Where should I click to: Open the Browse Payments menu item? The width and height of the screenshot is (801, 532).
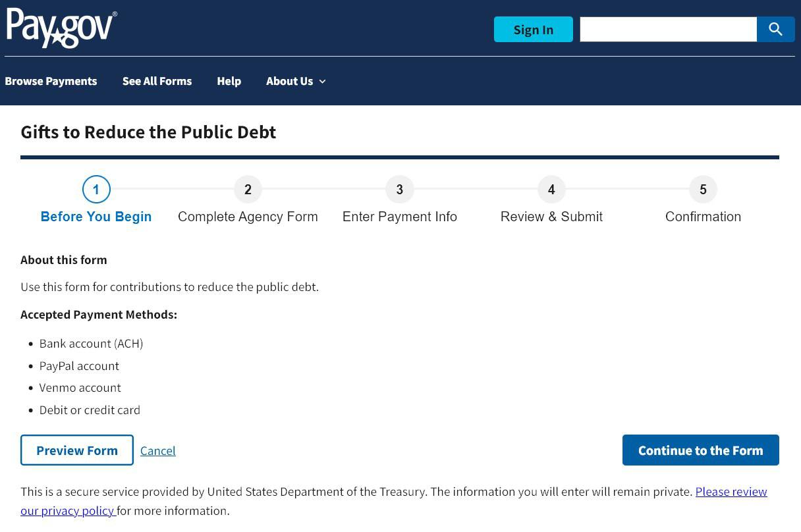(51, 81)
